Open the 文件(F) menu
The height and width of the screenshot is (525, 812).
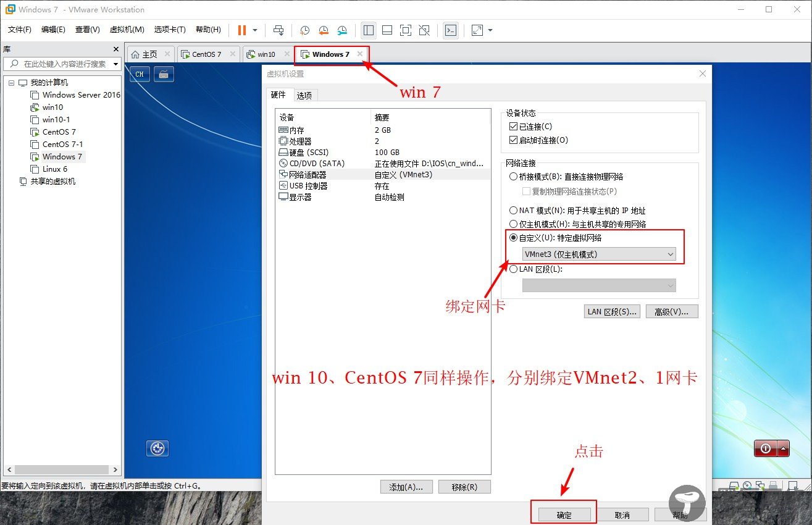point(19,30)
